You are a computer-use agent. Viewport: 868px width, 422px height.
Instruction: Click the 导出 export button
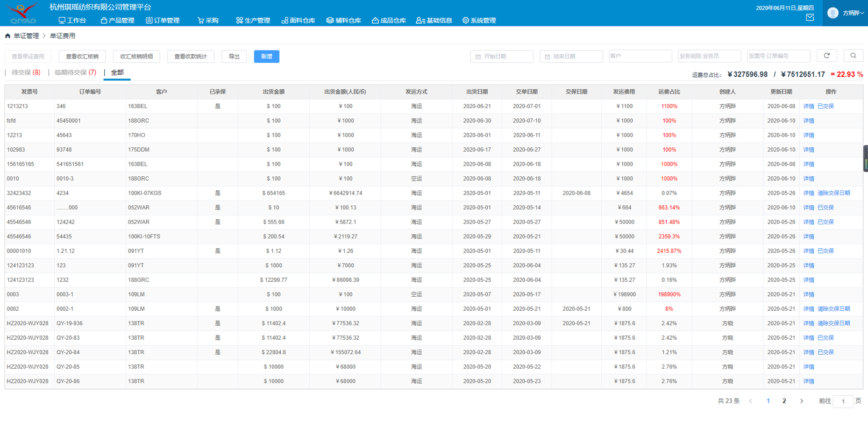234,56
